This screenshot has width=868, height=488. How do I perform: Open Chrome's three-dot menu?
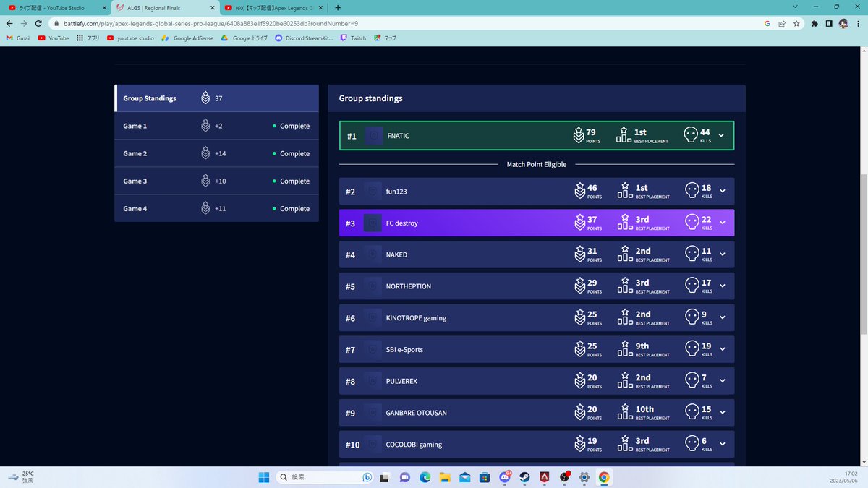pos(859,23)
